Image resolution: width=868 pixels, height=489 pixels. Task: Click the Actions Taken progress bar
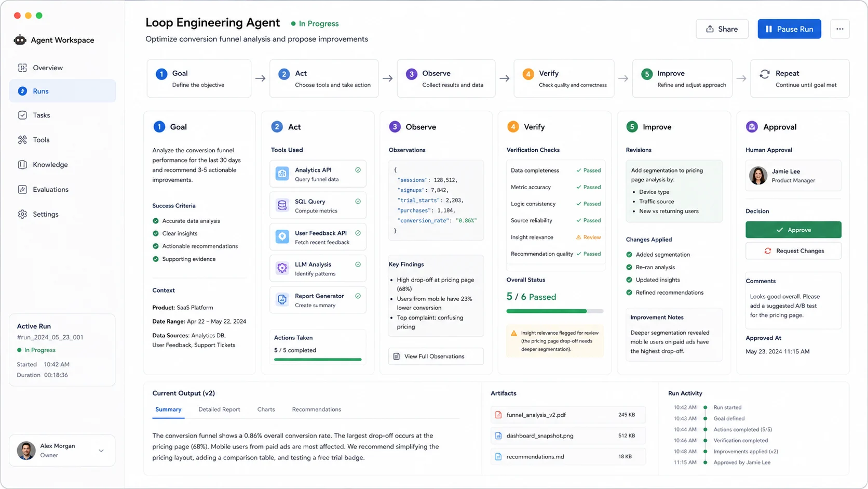click(318, 360)
